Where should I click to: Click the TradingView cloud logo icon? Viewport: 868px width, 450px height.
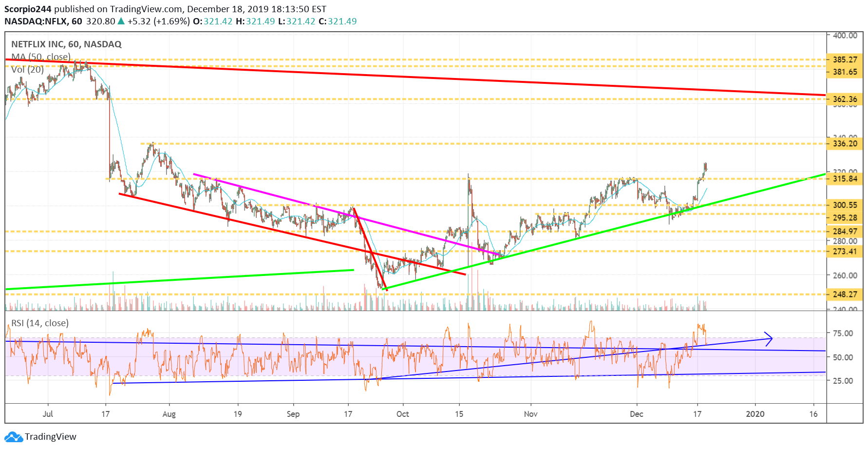tap(14, 437)
